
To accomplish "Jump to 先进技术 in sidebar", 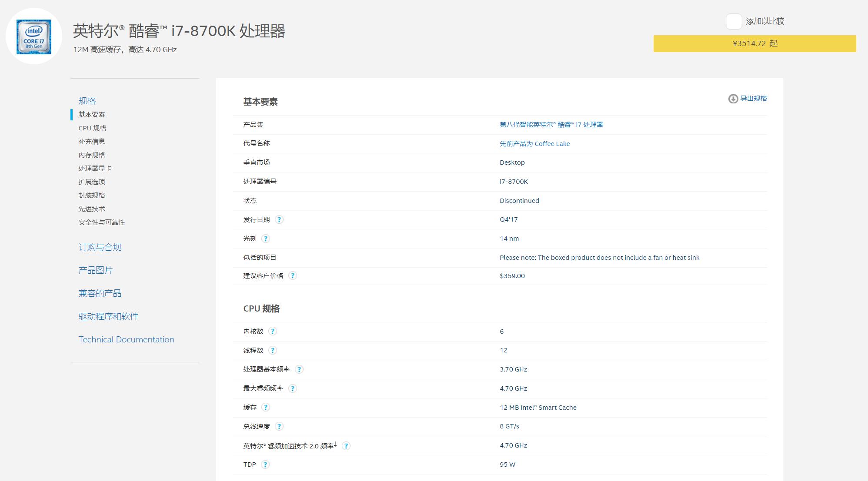I will [92, 209].
